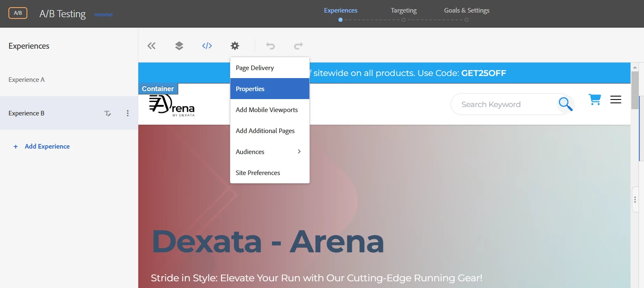
Task: Click the redo arrow icon
Action: [298, 46]
